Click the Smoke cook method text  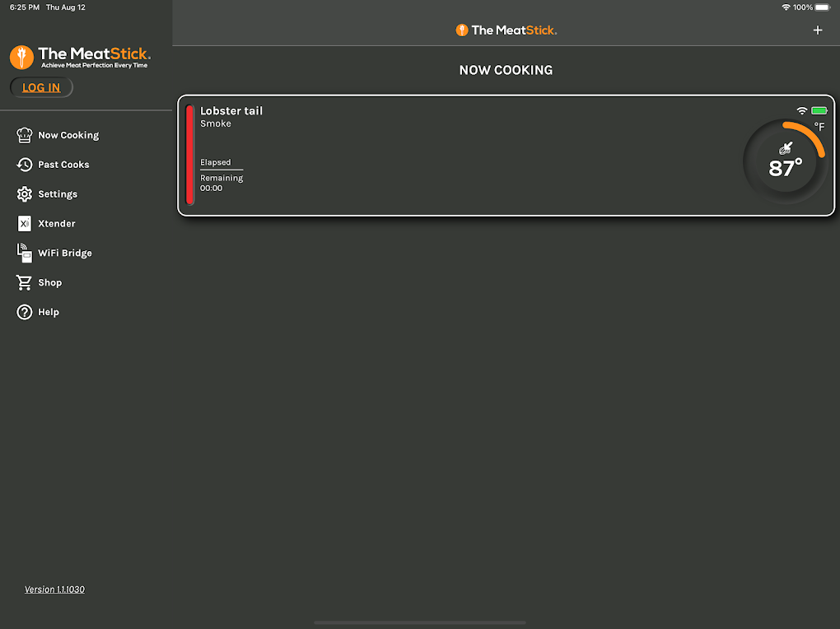pyautogui.click(x=216, y=123)
